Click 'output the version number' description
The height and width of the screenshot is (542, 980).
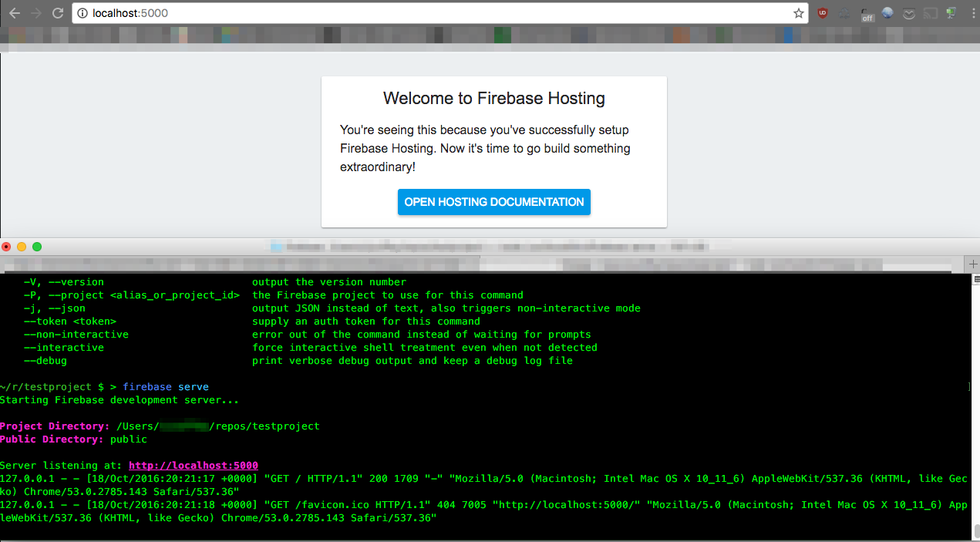click(x=329, y=282)
